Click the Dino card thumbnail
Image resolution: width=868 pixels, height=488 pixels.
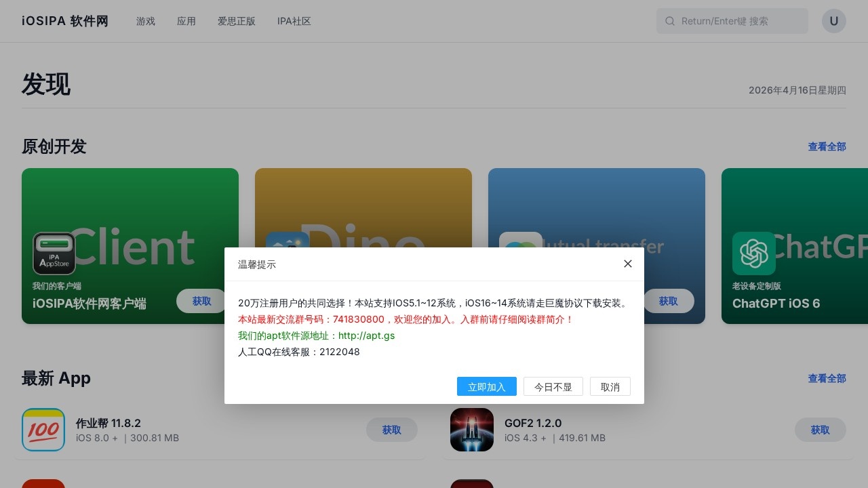click(x=363, y=203)
